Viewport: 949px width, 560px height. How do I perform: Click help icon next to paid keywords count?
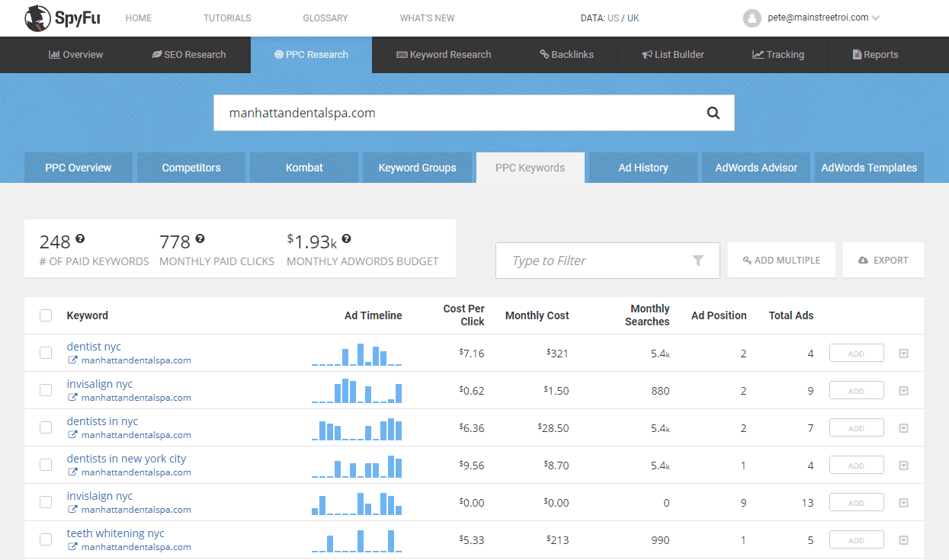80,238
